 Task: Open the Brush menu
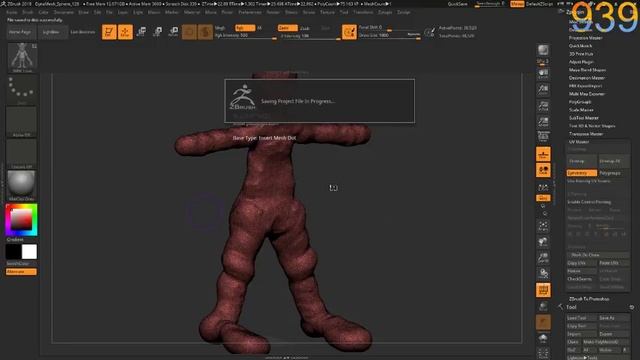point(28,12)
